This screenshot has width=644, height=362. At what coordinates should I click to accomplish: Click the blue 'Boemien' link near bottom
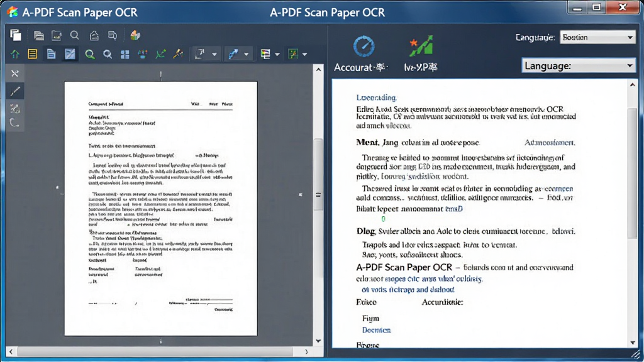pyautogui.click(x=376, y=330)
